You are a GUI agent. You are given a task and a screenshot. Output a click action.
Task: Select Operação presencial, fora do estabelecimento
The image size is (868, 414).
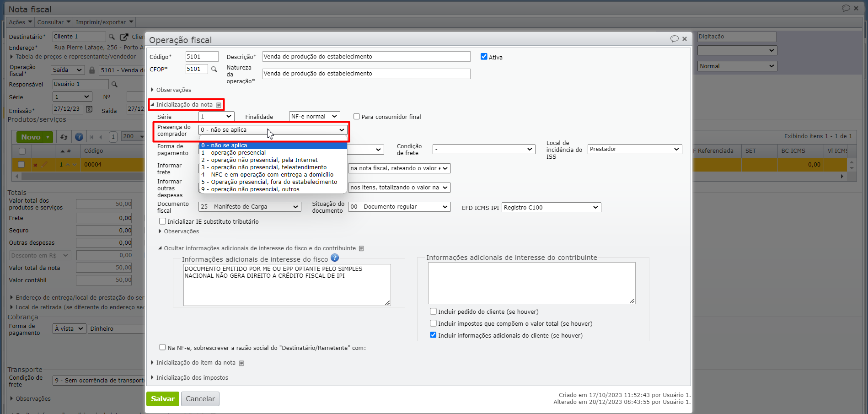pos(273,182)
